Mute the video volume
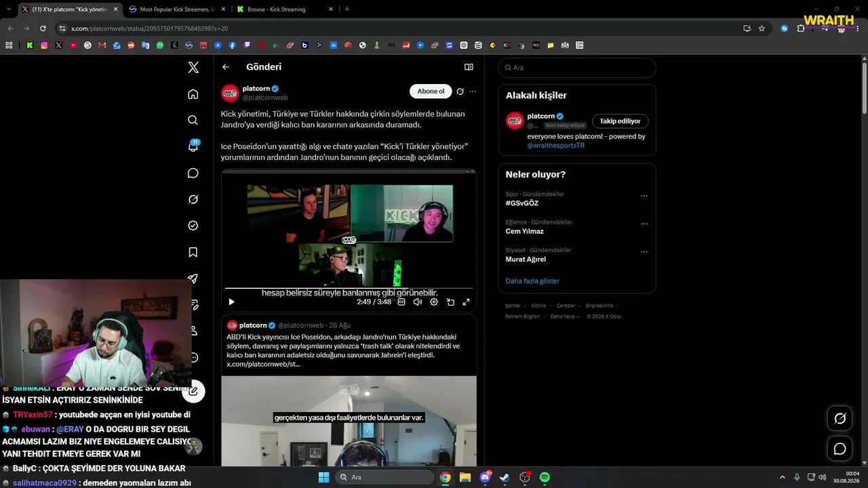This screenshot has height=488, width=868. coord(418,302)
